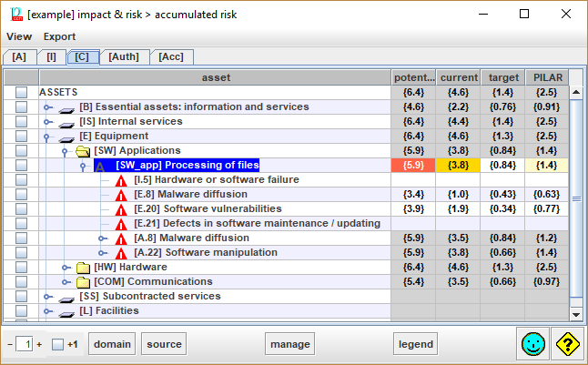Open the yellow question mark help icon
The image size is (588, 365).
tap(568, 344)
